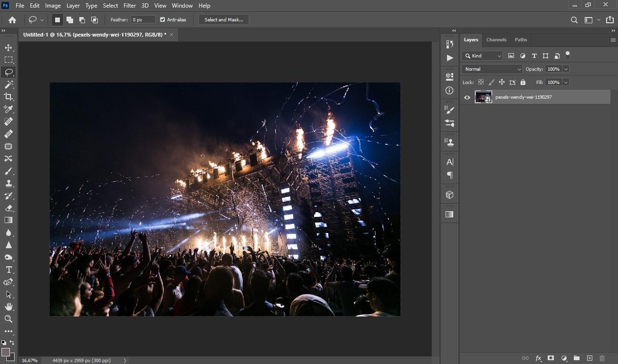Expand the layer Opacity dropdown arrow

[x=566, y=69]
